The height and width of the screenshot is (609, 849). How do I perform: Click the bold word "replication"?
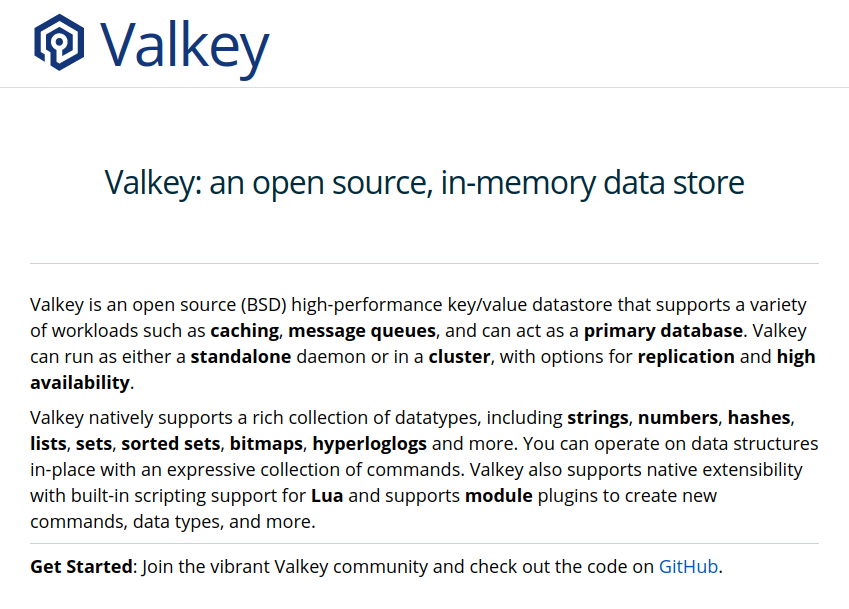[686, 356]
